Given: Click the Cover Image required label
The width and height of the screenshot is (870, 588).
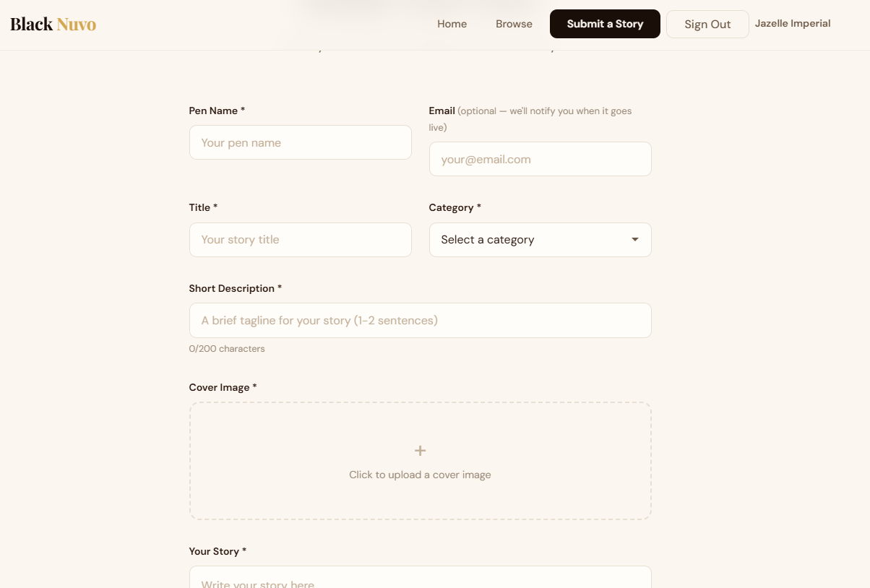Looking at the screenshot, I should click(221, 387).
